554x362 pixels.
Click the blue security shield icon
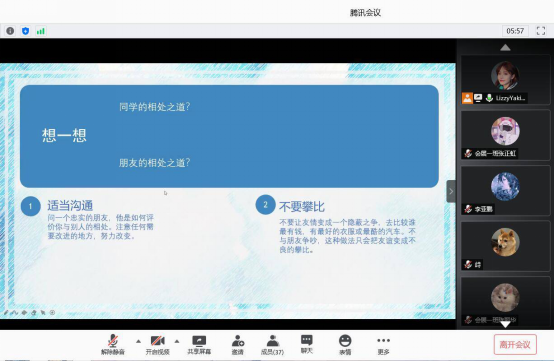(25, 31)
